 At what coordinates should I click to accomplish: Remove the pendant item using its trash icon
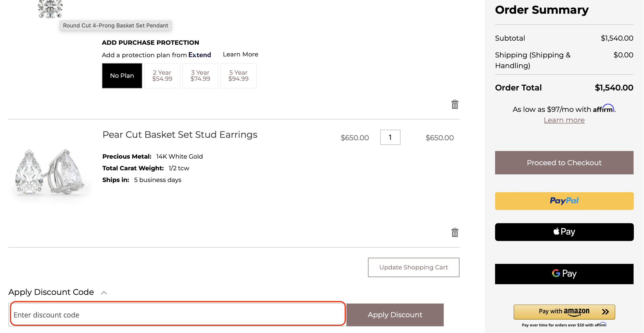coord(455,104)
